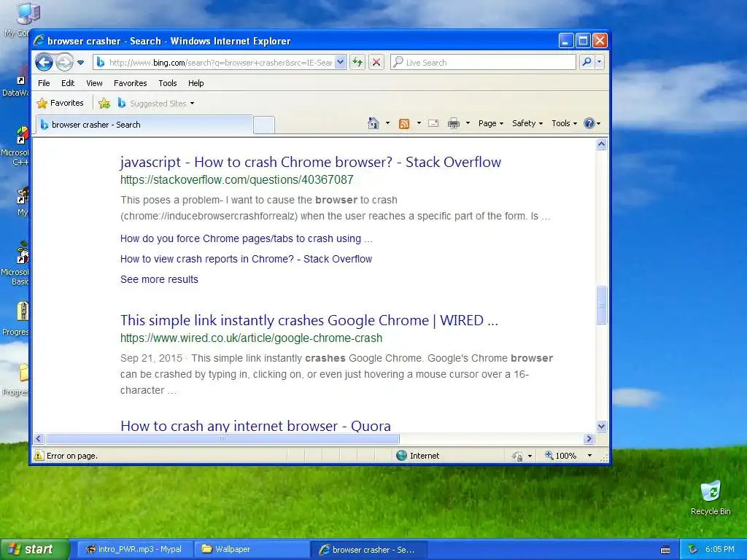Viewport: 747px width, 560px height.
Task: Open 'How to crash any internet browser - Quora'
Action: [x=255, y=425]
